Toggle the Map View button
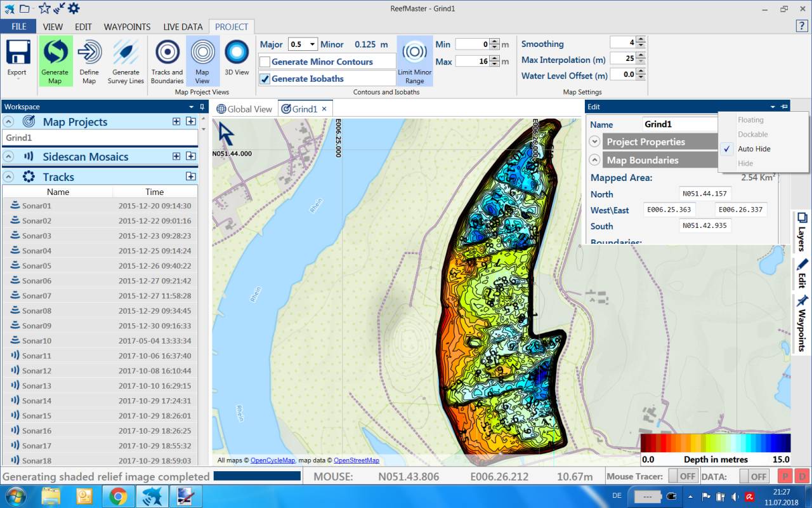Viewport: 812px width, 508px height. pyautogui.click(x=202, y=60)
